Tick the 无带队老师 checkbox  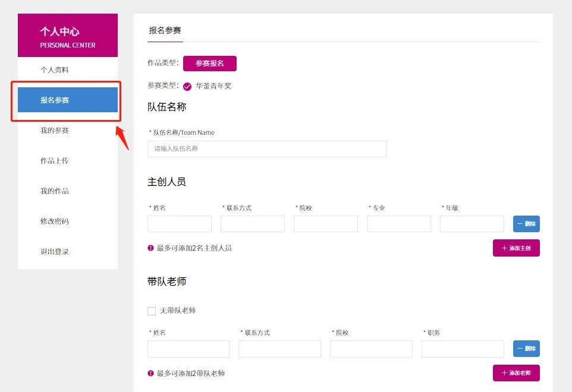[152, 311]
